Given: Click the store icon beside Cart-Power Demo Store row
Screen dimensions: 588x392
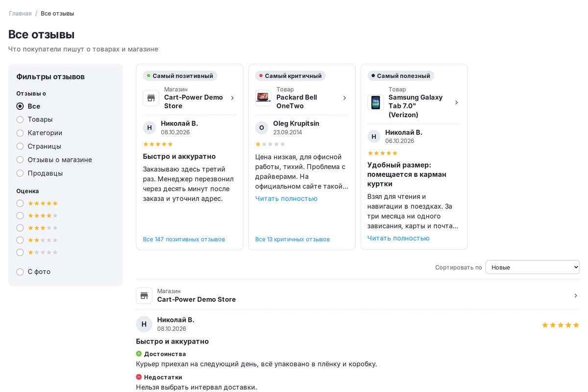Looking at the screenshot, I should pyautogui.click(x=144, y=295).
